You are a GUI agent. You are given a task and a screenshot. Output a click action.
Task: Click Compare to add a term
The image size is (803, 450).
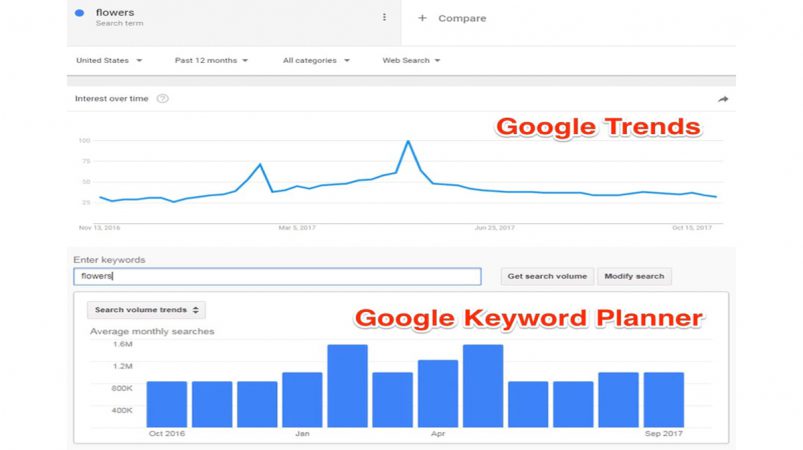pyautogui.click(x=462, y=18)
